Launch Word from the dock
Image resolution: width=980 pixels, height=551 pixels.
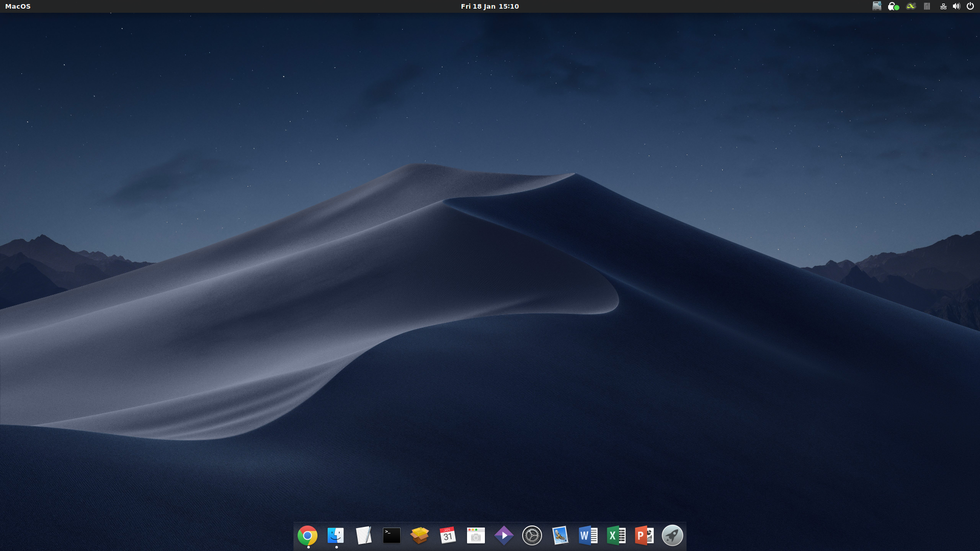[588, 536]
